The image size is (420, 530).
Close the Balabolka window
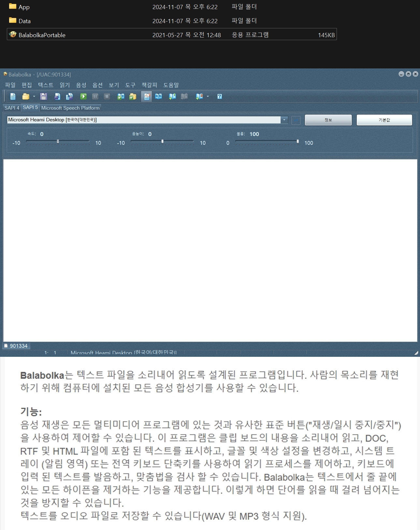click(x=415, y=74)
